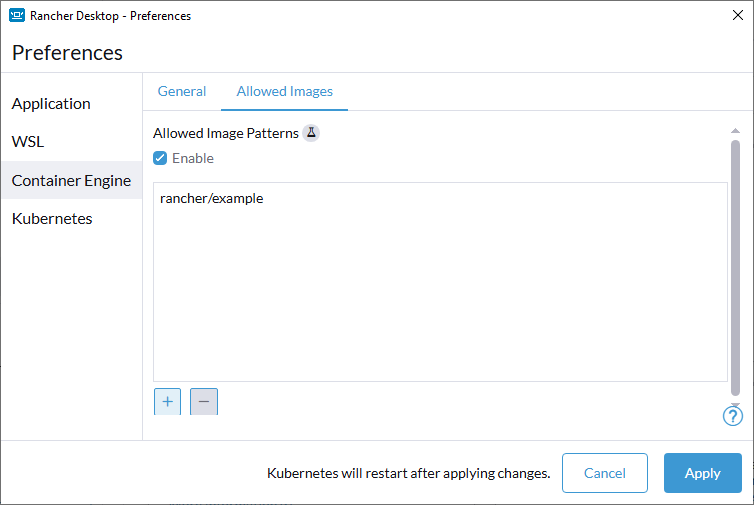
Task: Click empty area of the patterns list
Action: click(x=440, y=300)
